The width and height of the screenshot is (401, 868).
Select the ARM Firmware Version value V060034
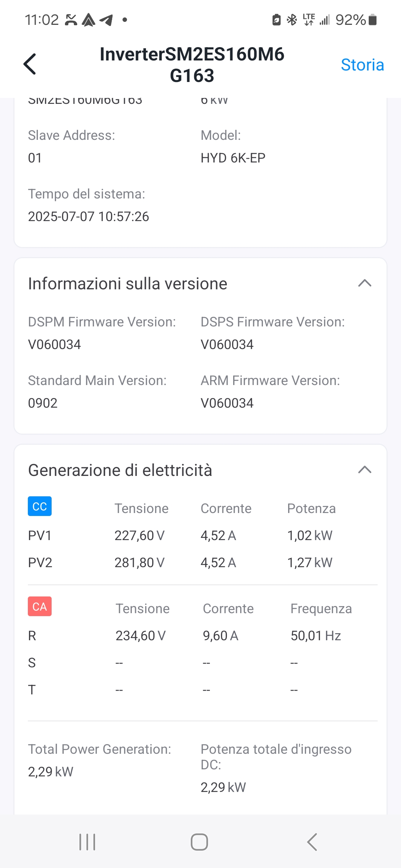pos(227,403)
